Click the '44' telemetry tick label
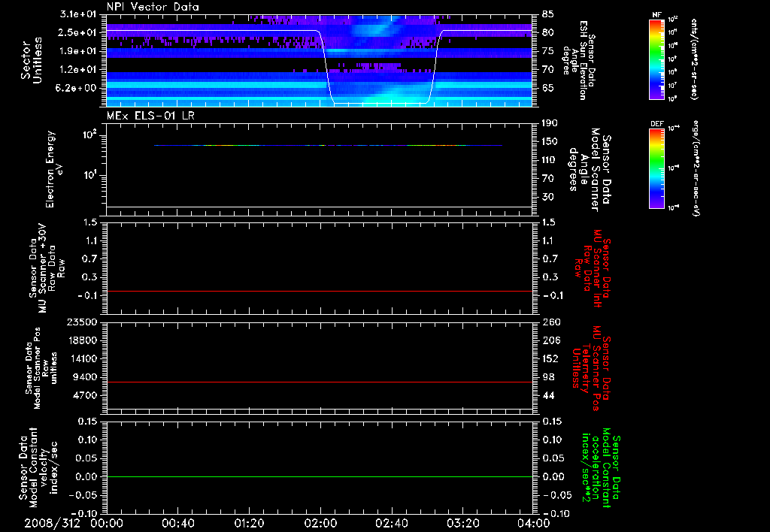The image size is (770, 532). [x=548, y=395]
